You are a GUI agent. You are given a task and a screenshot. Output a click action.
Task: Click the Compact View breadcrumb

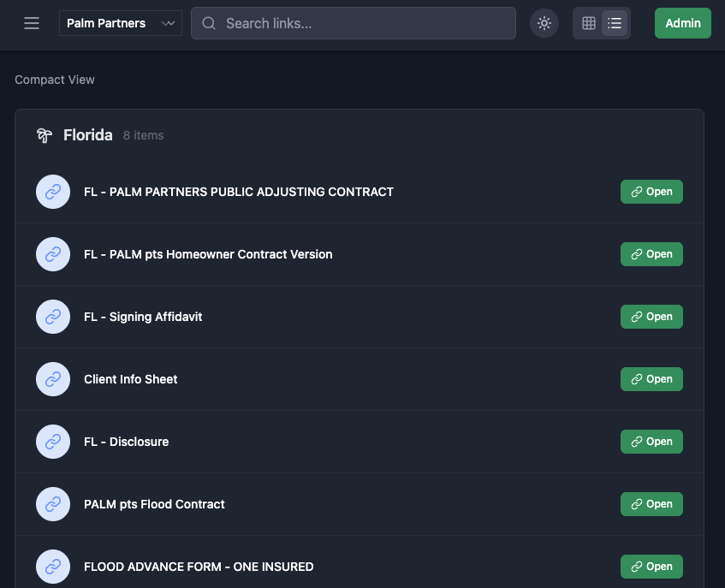pos(54,80)
